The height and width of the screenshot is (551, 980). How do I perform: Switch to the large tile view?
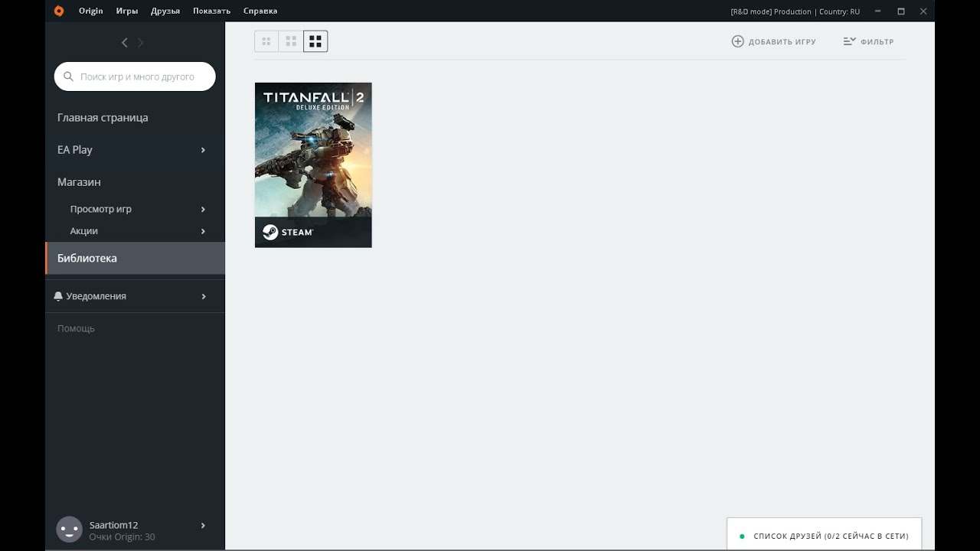coord(315,41)
